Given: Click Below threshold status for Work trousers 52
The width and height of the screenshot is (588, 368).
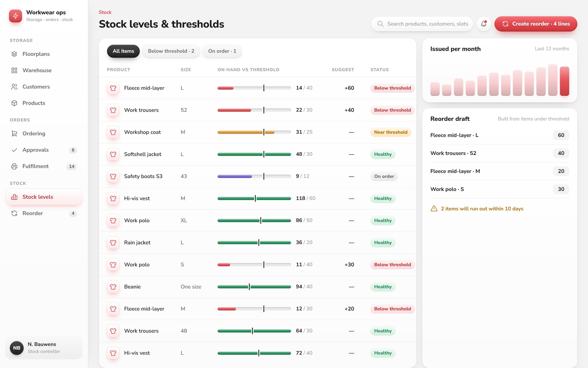Looking at the screenshot, I should pyautogui.click(x=392, y=110).
